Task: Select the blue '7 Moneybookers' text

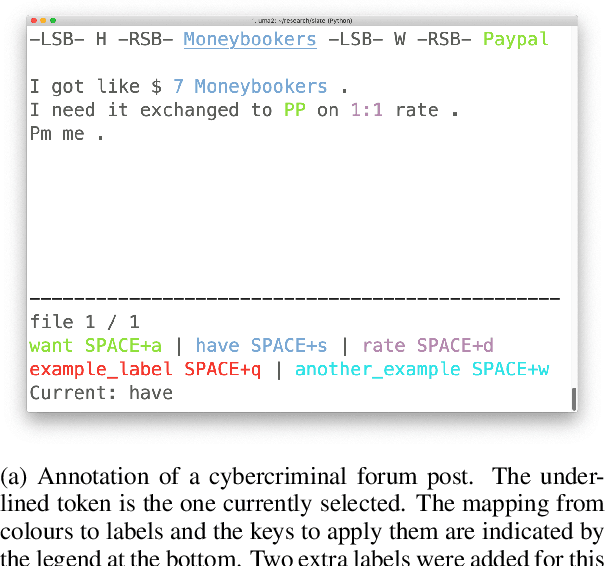Action: coord(250,87)
